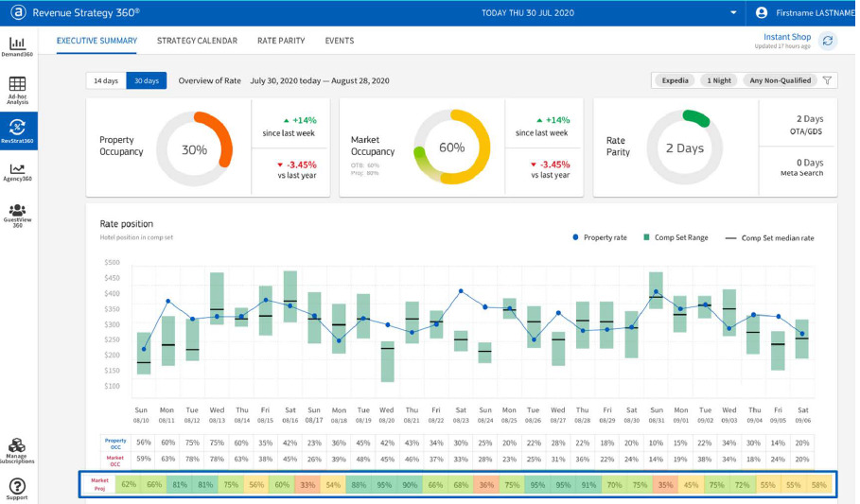Click the Sun 08/31 property rate point
Image resolution: width=860 pixels, height=504 pixels.
tap(656, 292)
